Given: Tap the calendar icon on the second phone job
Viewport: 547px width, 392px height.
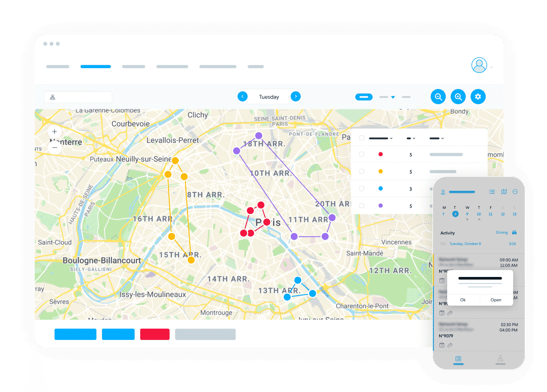Looking at the screenshot, I should [442, 313].
